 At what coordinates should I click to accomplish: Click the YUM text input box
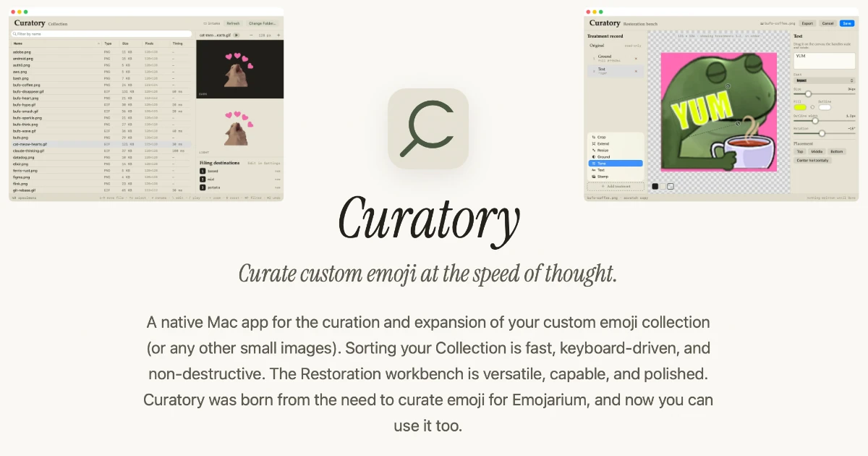click(x=825, y=61)
